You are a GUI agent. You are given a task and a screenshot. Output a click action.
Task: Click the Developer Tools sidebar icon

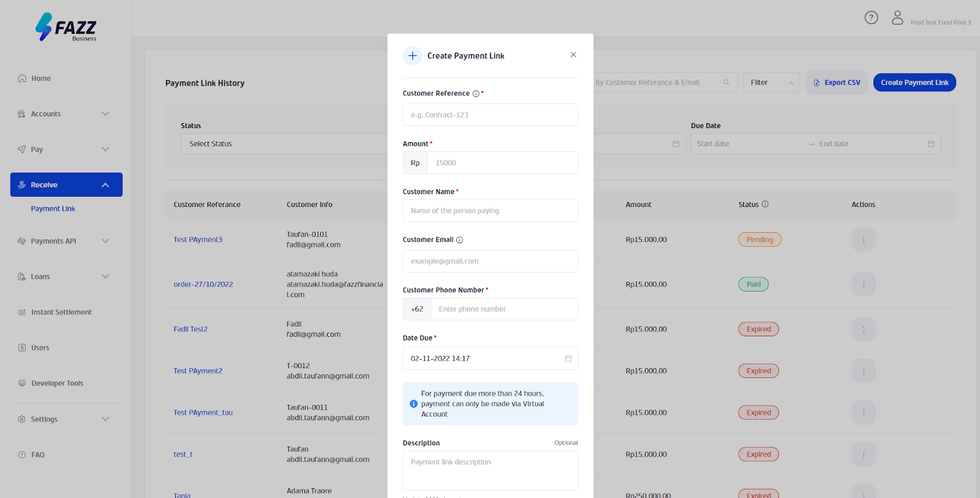[22, 383]
